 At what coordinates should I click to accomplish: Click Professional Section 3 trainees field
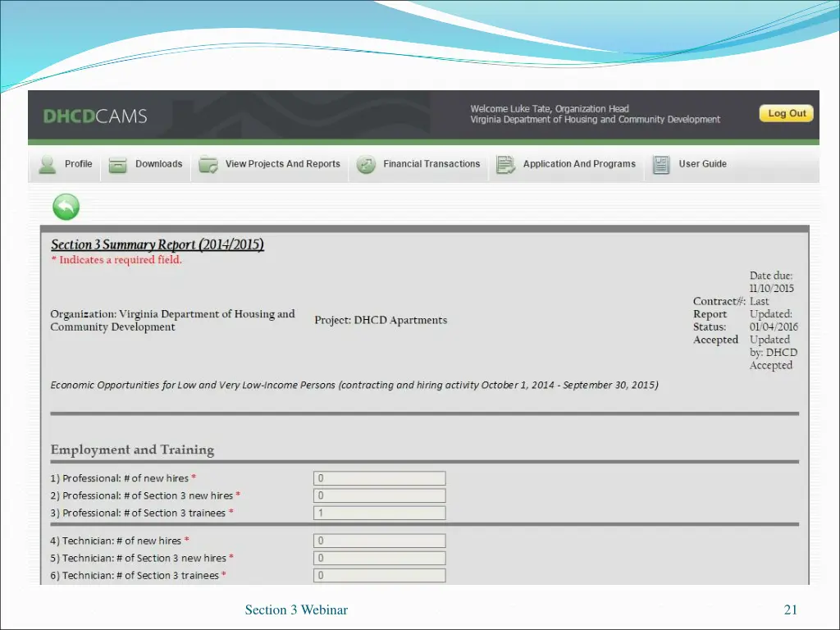(379, 513)
